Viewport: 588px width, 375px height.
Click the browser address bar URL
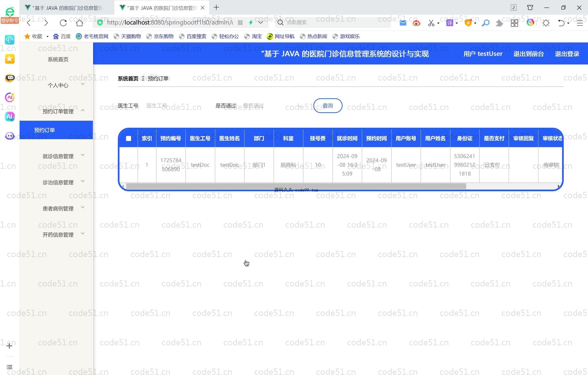(170, 22)
